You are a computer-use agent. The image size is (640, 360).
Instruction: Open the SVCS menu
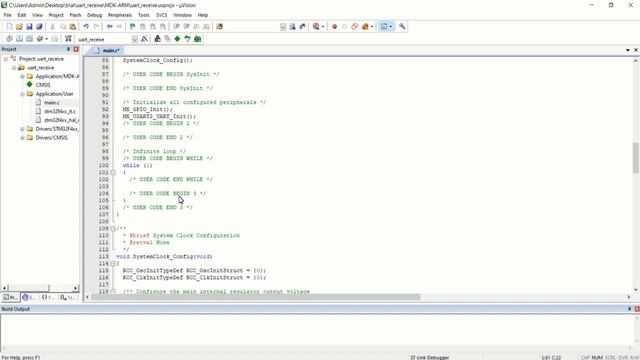pyautogui.click(x=162, y=15)
